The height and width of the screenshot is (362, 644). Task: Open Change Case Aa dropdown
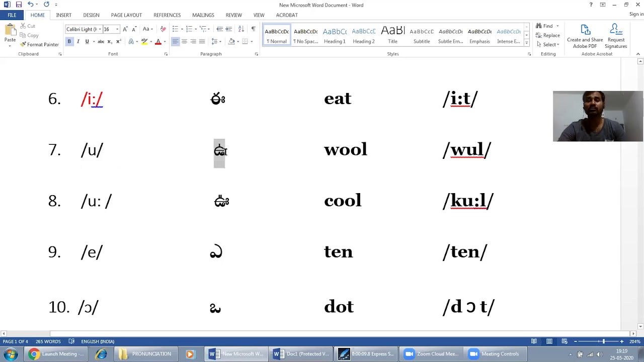pos(148,29)
